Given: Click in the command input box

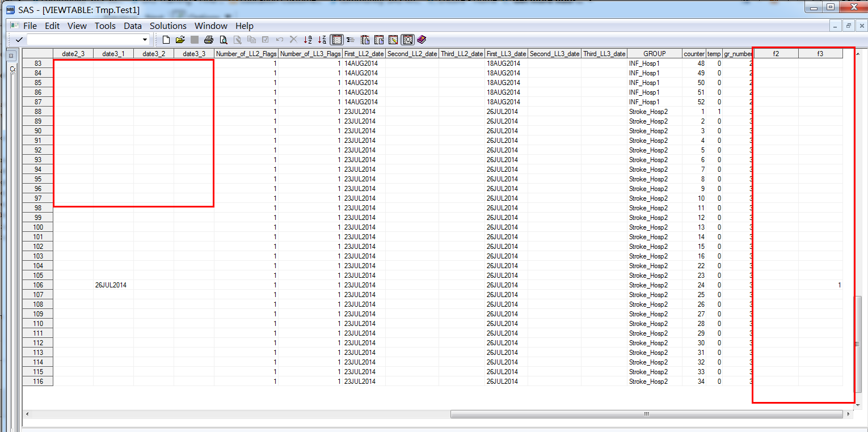Looking at the screenshot, I should tap(84, 40).
